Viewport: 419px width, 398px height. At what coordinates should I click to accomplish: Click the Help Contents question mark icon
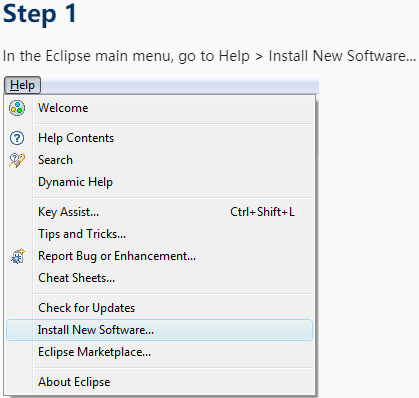(x=17, y=138)
